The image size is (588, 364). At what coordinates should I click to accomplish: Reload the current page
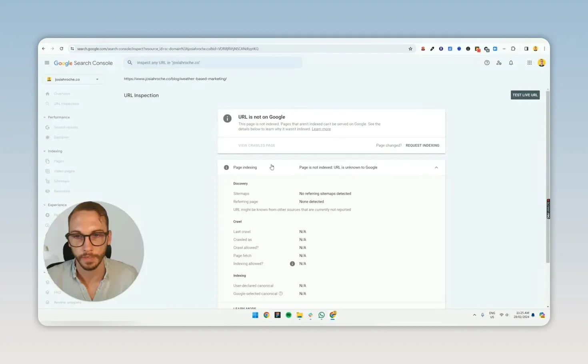[x=61, y=49]
